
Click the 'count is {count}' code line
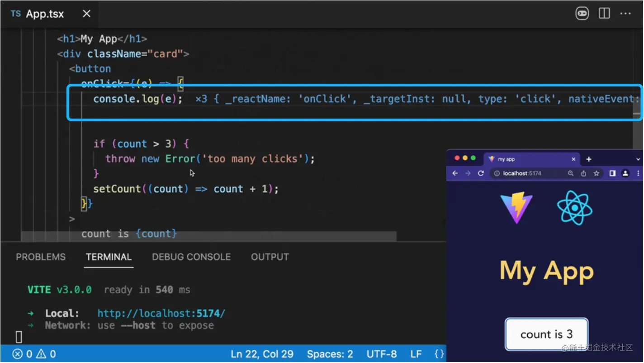tap(129, 234)
